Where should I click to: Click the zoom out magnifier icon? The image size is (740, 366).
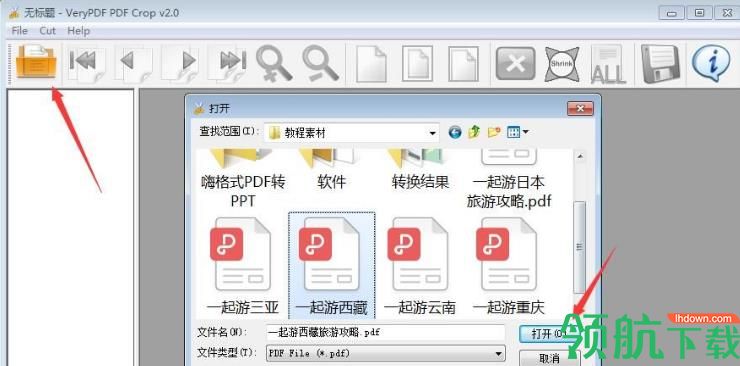(320, 63)
